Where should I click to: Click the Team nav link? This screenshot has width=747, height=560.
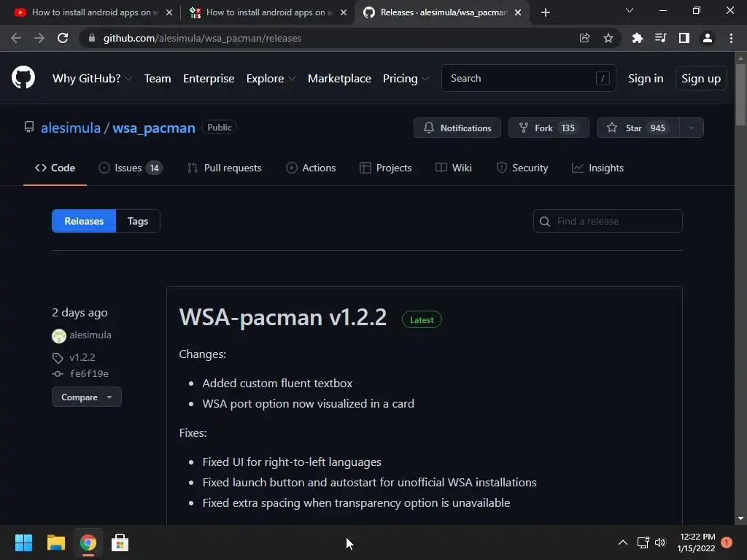click(158, 79)
